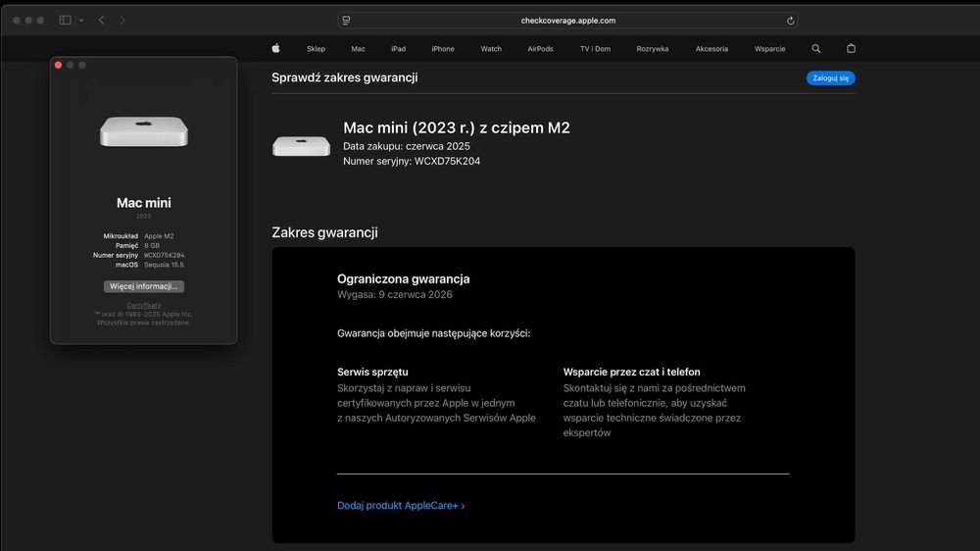The image size is (980, 551).
Task: Click the page settings icon in address bar
Action: (x=346, y=21)
